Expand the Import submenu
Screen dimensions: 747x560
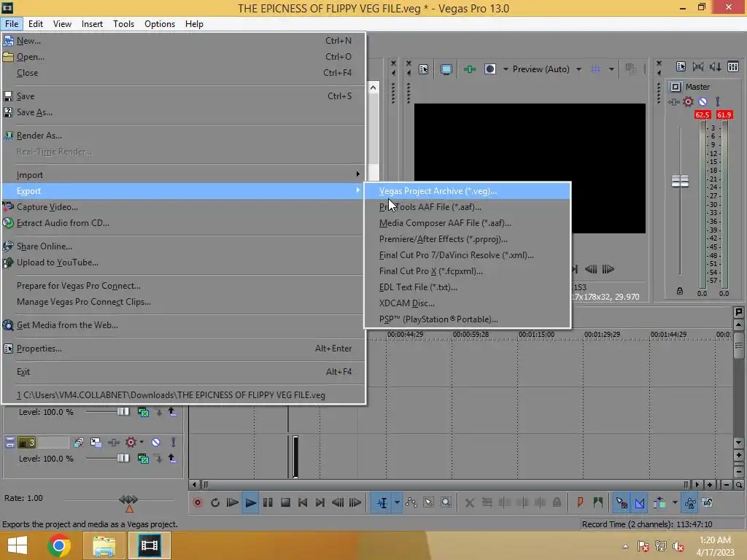(183, 175)
